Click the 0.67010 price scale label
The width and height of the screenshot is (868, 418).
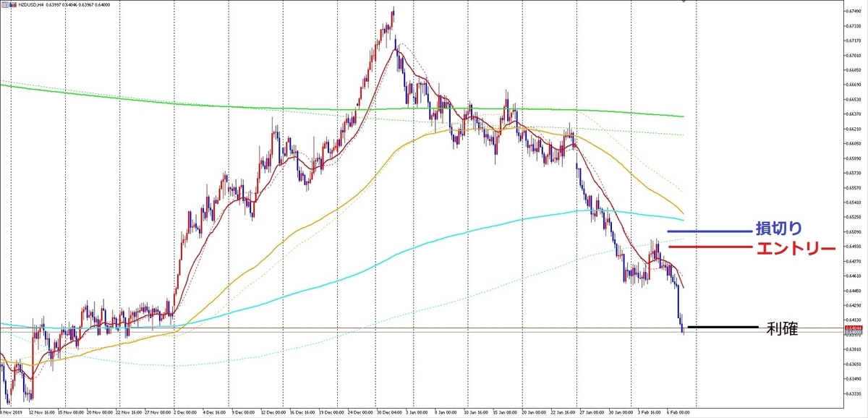pos(854,55)
